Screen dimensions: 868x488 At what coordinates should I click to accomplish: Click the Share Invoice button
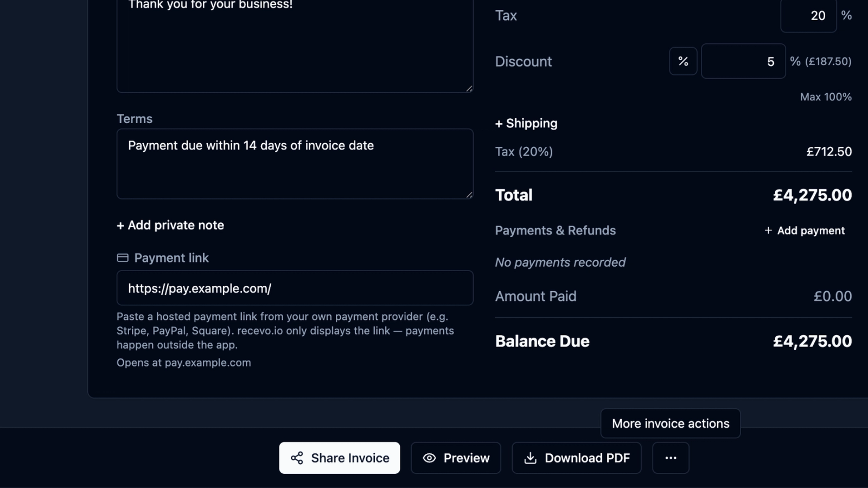[340, 458]
